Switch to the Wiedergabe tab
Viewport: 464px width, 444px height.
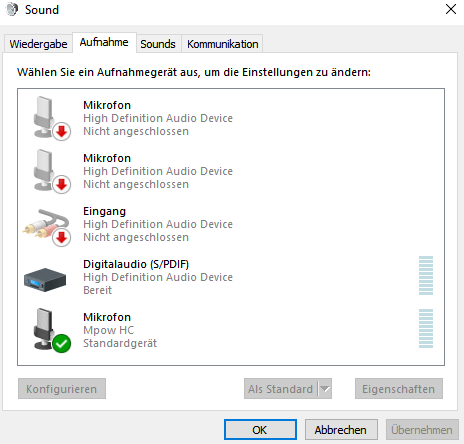(x=38, y=44)
